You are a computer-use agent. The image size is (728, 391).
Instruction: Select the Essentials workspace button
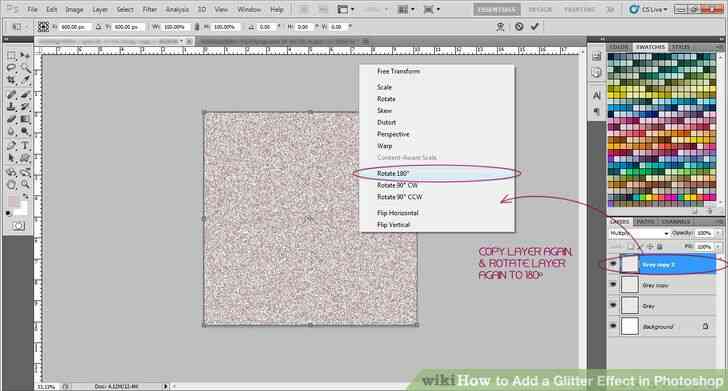point(497,9)
